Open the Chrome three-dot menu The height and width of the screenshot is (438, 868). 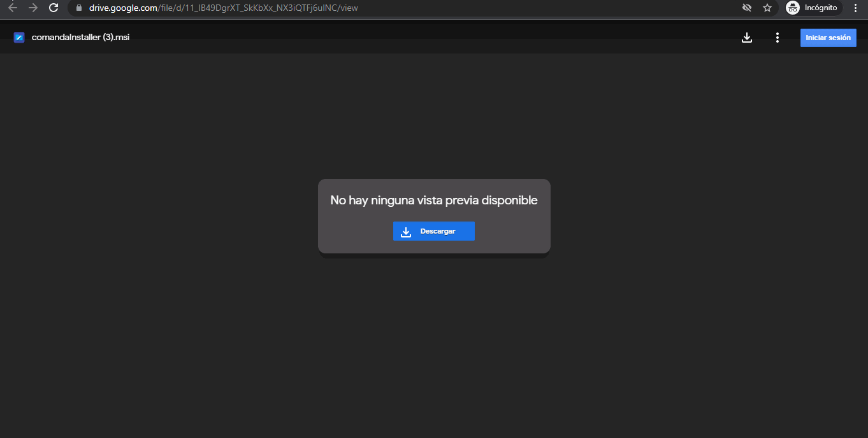[855, 8]
